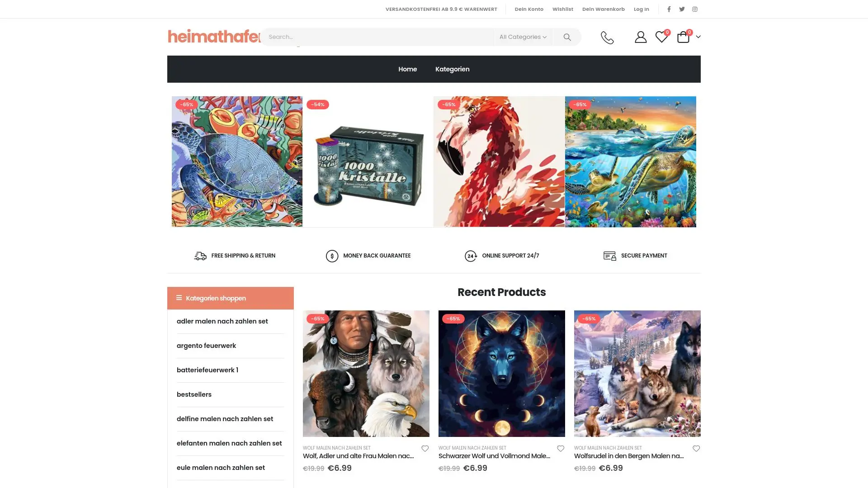
Task: Open Kategorien in the navigation bar
Action: tap(452, 69)
